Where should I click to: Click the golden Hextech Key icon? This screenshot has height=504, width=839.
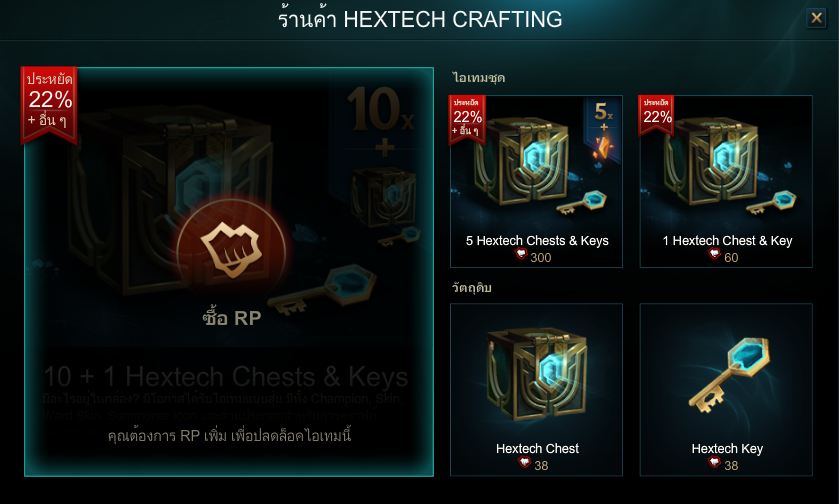[x=729, y=375]
